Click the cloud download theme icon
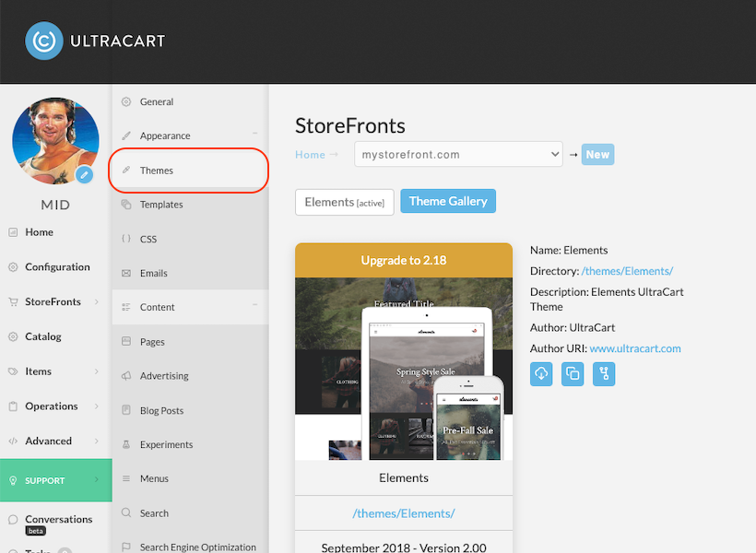The image size is (756, 553). pos(541,373)
